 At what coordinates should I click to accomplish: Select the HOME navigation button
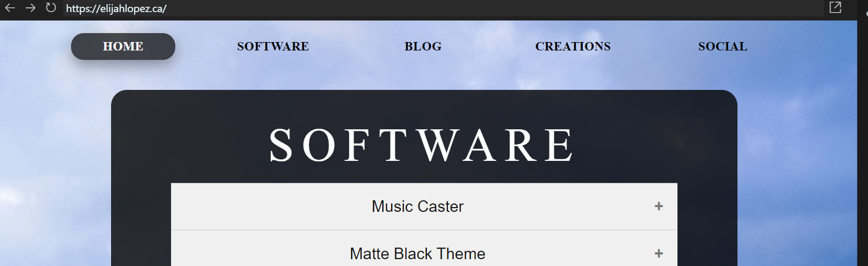tap(123, 46)
